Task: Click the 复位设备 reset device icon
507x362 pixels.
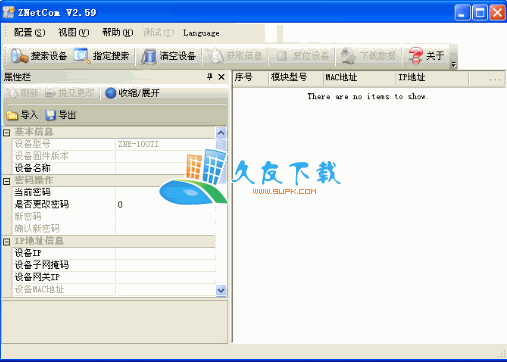Action: [282, 56]
